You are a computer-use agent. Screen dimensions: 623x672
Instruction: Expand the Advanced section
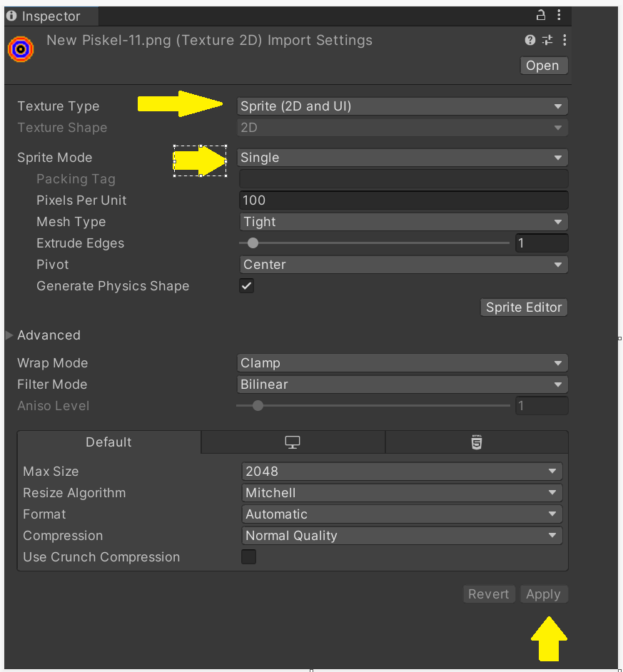10,335
